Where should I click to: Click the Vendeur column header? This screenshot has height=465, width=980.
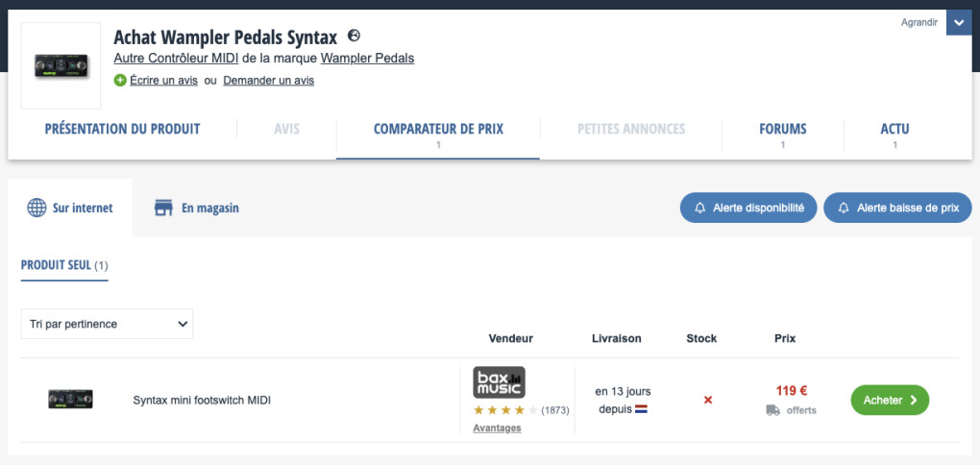tap(510, 338)
